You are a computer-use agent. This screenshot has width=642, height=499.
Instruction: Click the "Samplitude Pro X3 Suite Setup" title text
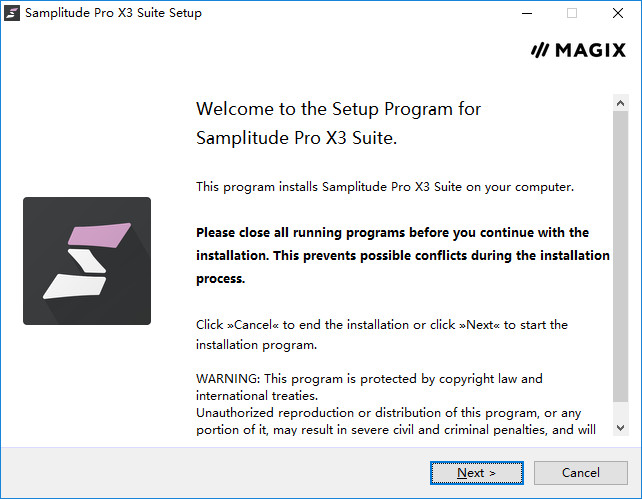pyautogui.click(x=113, y=13)
